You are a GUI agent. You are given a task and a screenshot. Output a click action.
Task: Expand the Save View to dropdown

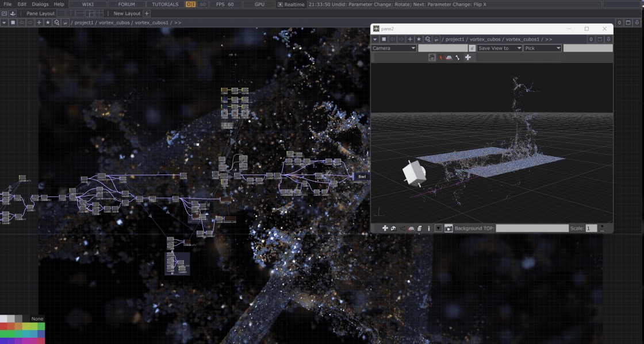[x=499, y=48]
